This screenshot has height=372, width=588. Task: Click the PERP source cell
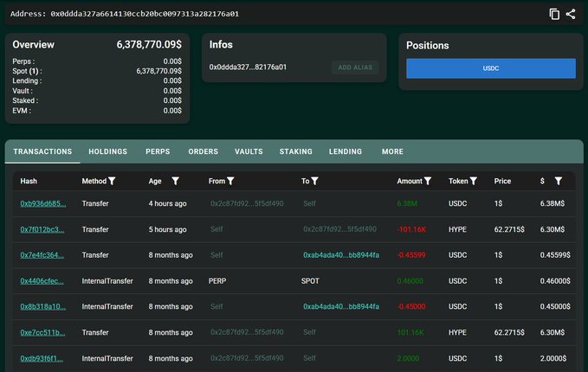pos(217,281)
